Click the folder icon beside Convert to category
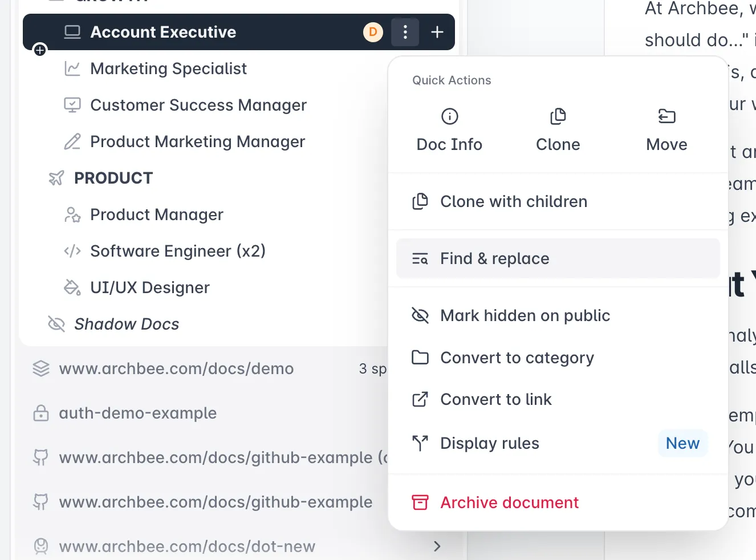The width and height of the screenshot is (756, 560). pyautogui.click(x=420, y=358)
